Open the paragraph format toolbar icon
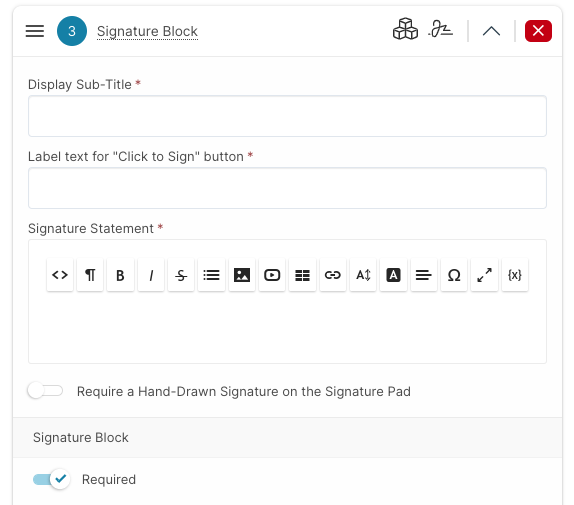This screenshot has width=574, height=505. click(x=90, y=275)
